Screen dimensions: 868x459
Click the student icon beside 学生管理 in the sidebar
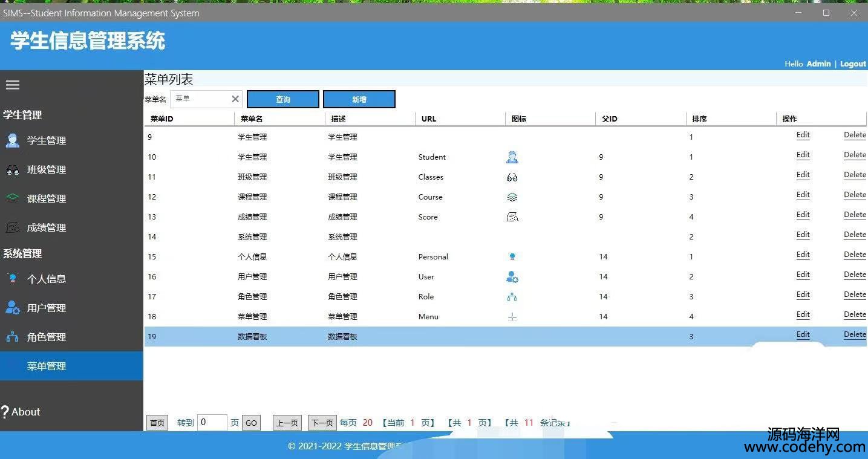(x=12, y=140)
